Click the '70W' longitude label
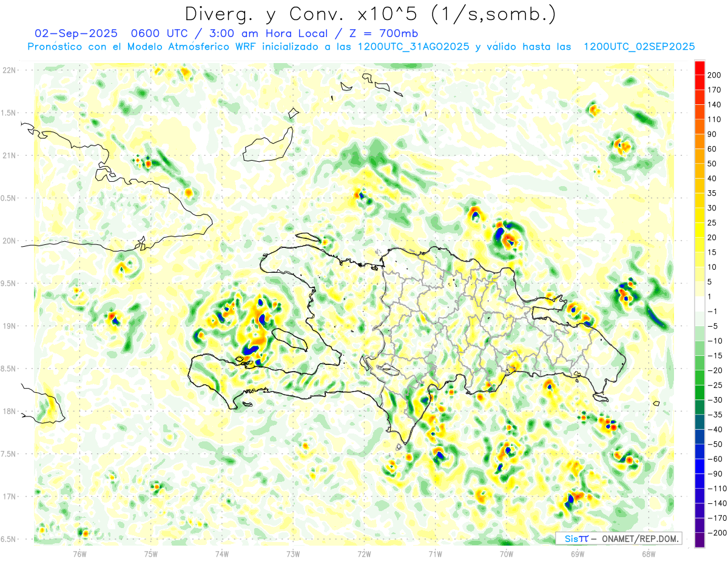 507,554
